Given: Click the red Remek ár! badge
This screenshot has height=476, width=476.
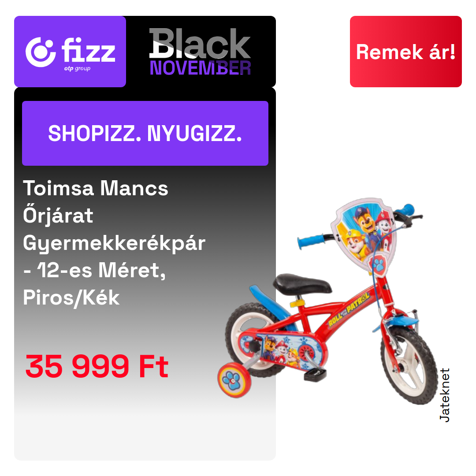Looking at the screenshot, I should tap(405, 52).
